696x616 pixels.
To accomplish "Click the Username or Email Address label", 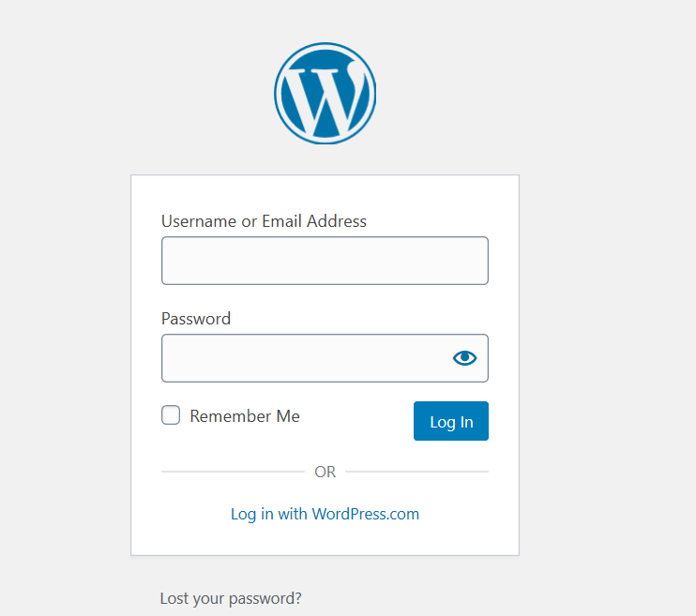I will pos(265,221).
